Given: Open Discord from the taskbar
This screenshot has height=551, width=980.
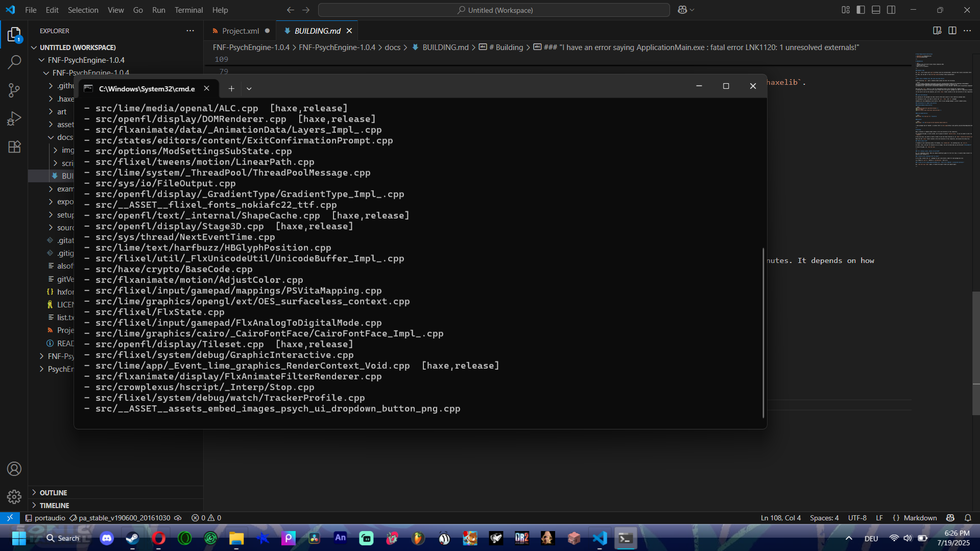Looking at the screenshot, I should (x=107, y=538).
